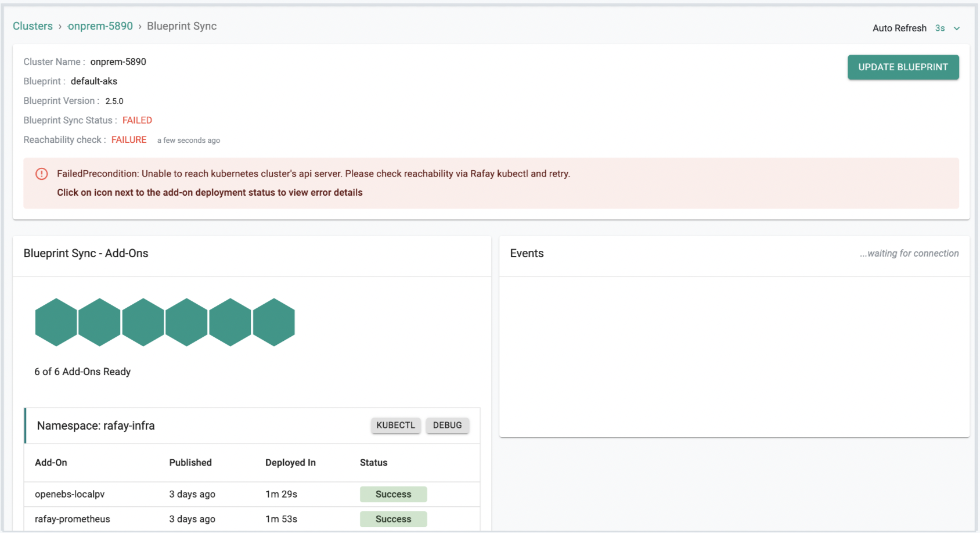Screen dimensions: 980x533
Task: Click the cluster name value onprem-5890
Action: (118, 62)
